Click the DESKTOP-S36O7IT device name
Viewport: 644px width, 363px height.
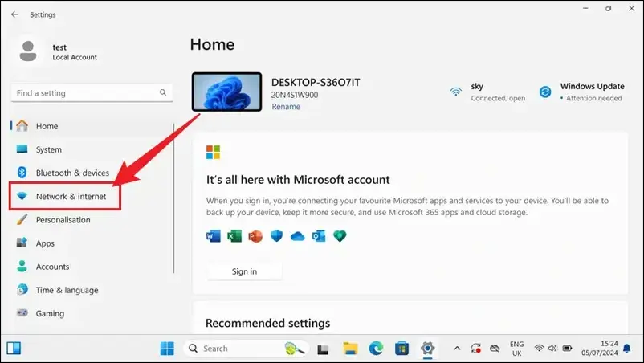pyautogui.click(x=316, y=83)
